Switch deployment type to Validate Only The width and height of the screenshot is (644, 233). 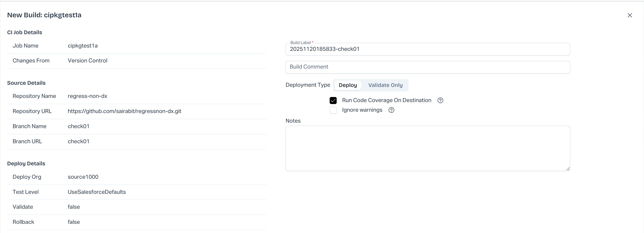point(385,85)
